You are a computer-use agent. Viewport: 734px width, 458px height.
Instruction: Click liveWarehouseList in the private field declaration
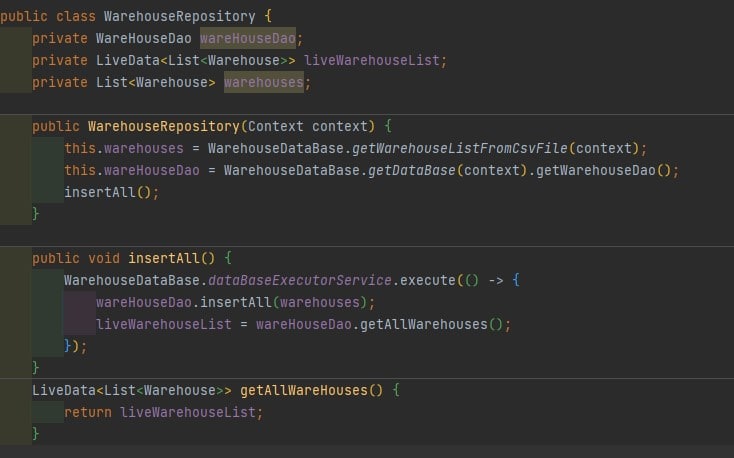(x=372, y=60)
